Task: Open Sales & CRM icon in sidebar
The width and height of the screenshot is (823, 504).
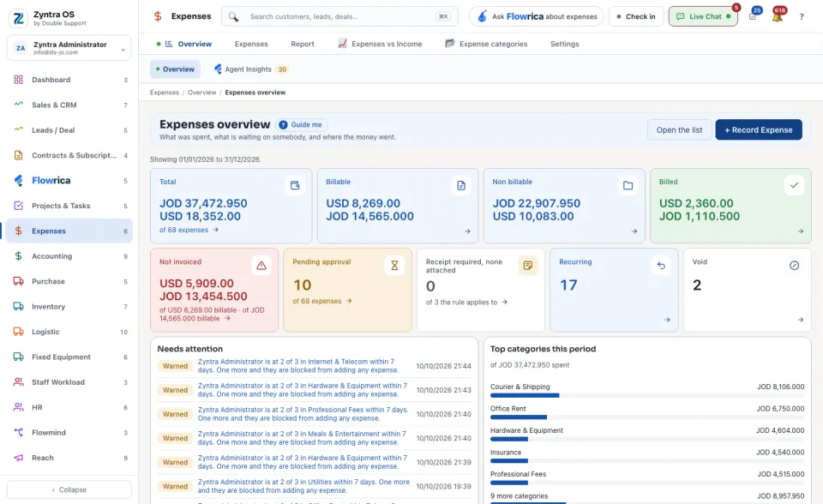Action: tap(18, 105)
